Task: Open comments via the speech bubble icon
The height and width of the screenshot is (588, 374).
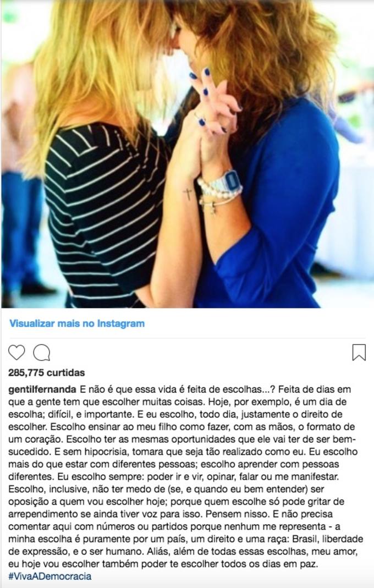Action: coord(41,353)
